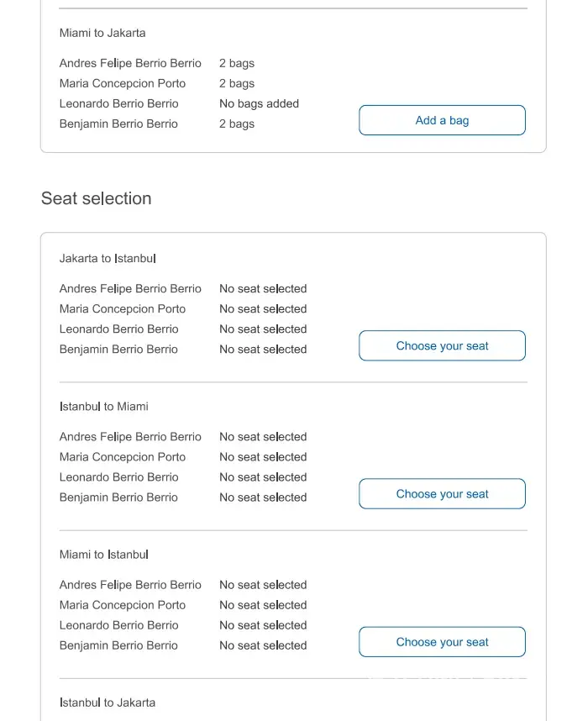The width and height of the screenshot is (588, 721).
Task: Click Andres Felipe's seat status, Miami to Istanbul
Action: coord(263,585)
